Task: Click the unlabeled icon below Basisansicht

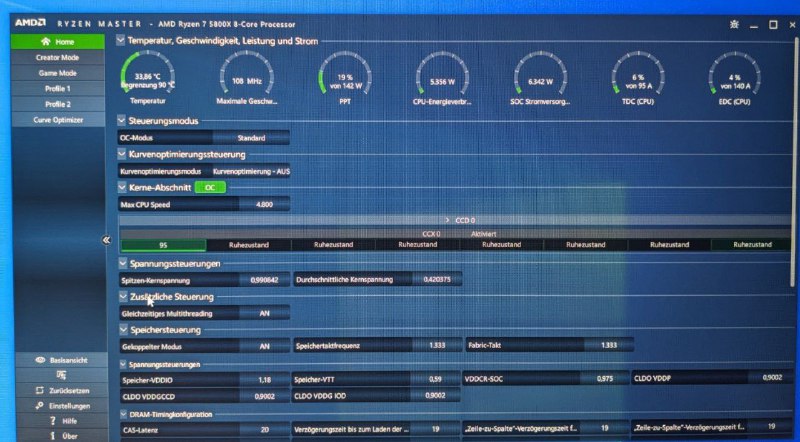Action: tap(61, 376)
